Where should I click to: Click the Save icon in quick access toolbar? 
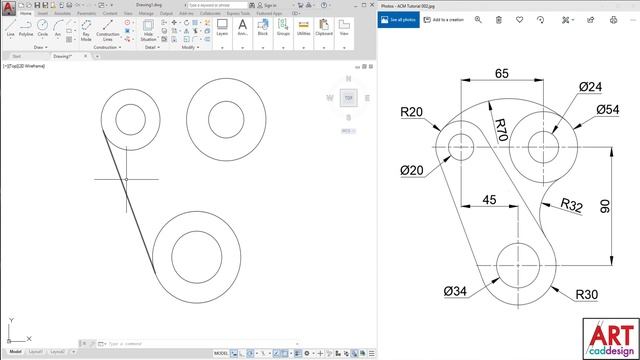coord(37,5)
